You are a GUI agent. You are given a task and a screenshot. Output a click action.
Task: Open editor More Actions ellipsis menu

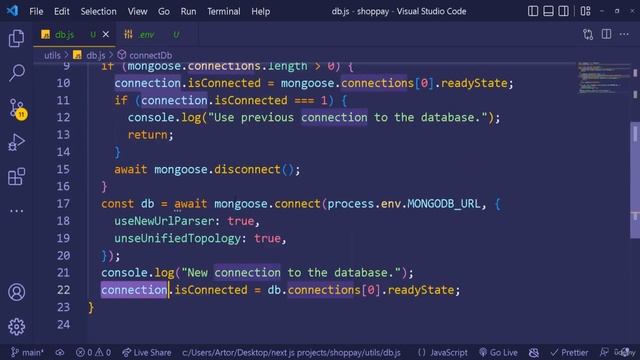[x=624, y=34]
